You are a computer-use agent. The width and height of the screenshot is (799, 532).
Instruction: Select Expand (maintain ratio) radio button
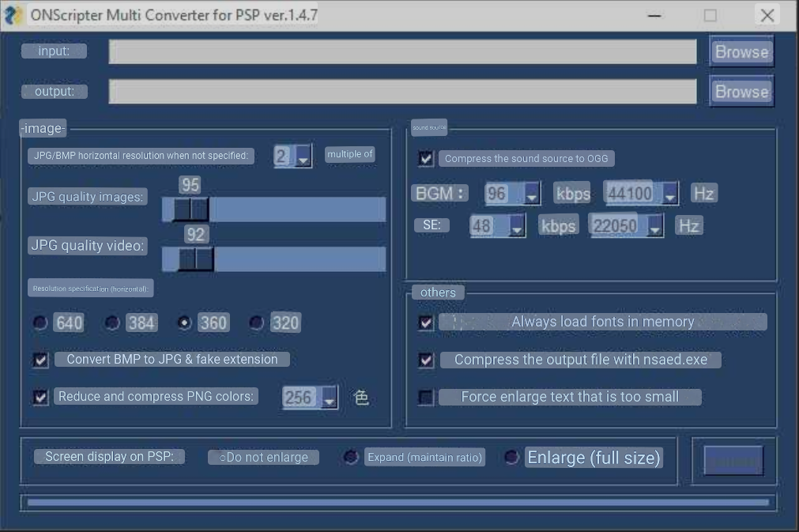[351, 457]
